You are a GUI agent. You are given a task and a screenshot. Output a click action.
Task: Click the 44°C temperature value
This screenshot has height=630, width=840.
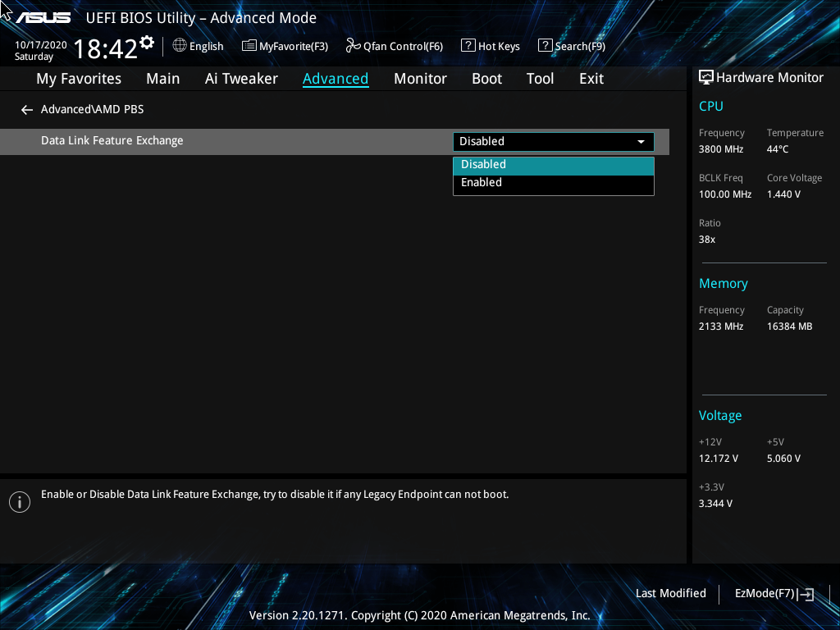coord(778,149)
